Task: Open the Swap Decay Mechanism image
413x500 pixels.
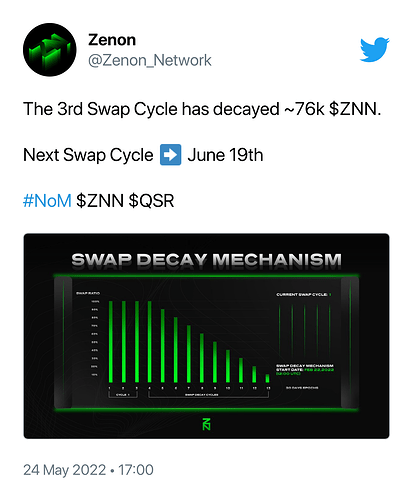Action: click(x=206, y=336)
